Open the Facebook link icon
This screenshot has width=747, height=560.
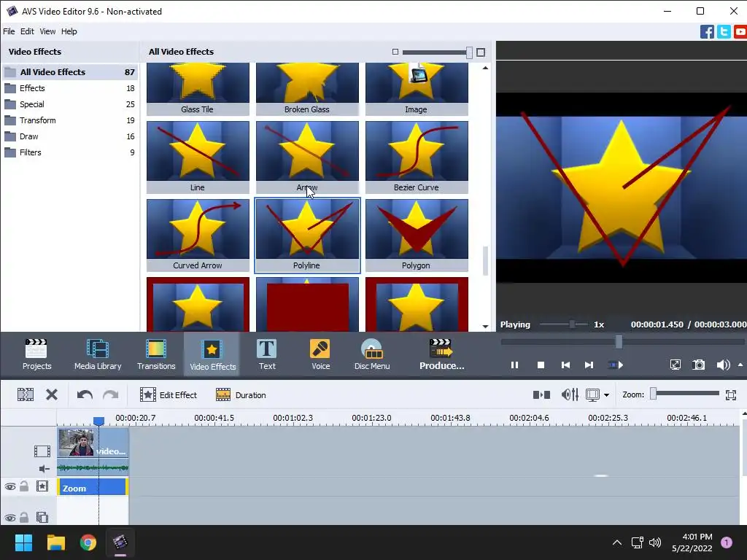(707, 32)
